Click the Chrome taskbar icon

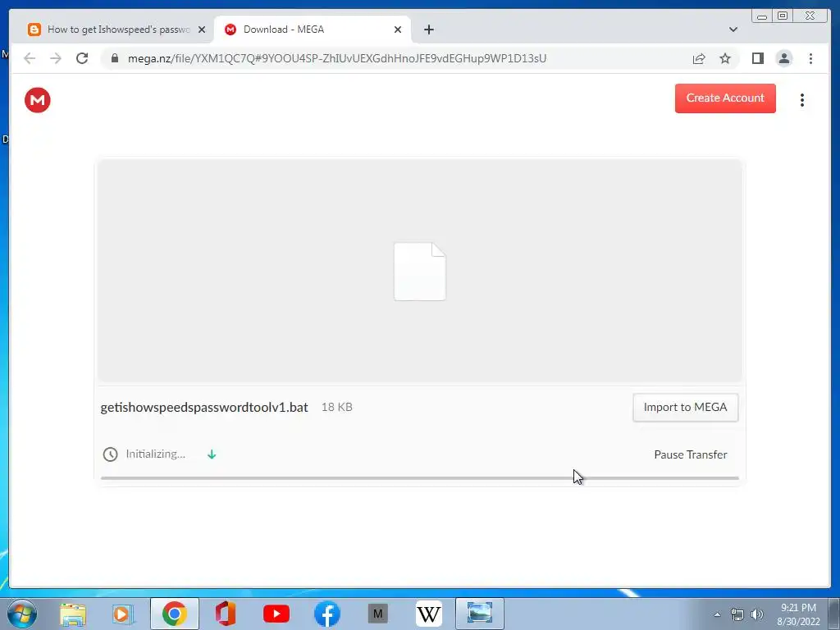[174, 614]
